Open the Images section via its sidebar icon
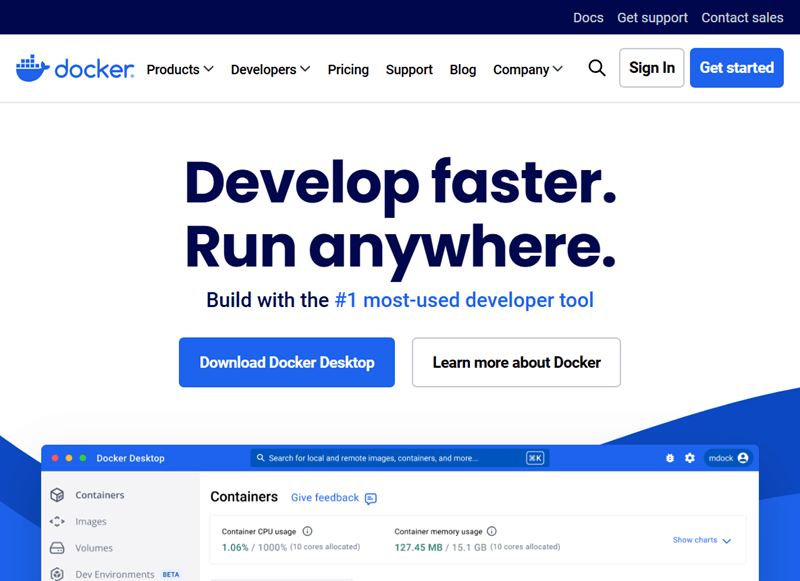 [x=57, y=522]
